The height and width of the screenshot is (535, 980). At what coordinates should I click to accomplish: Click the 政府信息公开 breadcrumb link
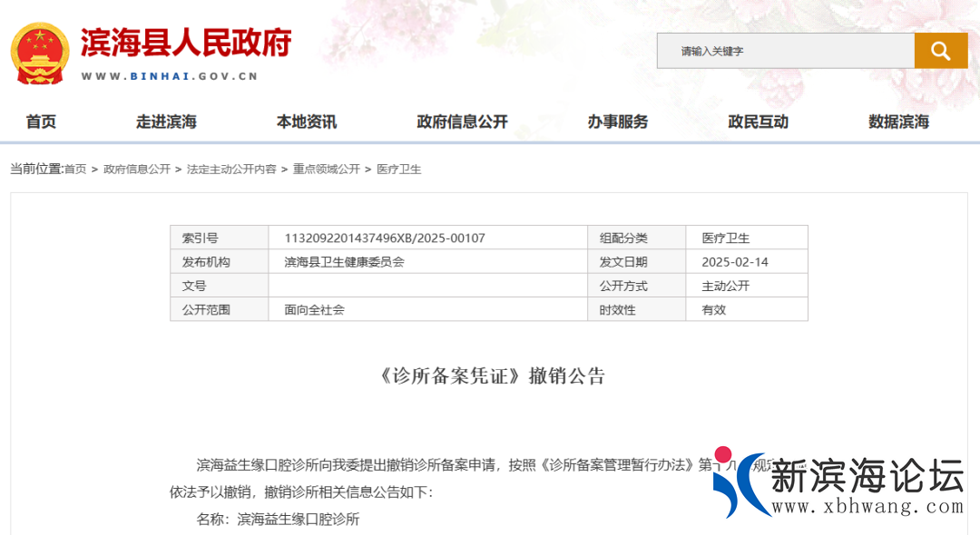[137, 170]
